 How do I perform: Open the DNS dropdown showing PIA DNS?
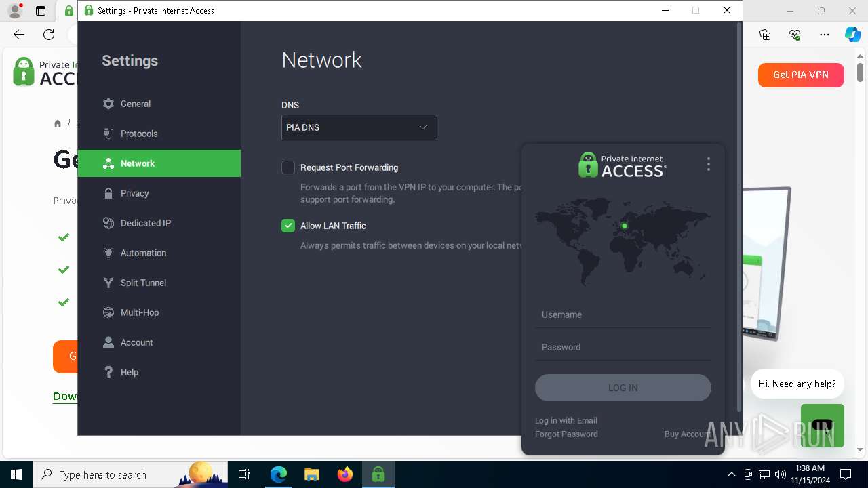click(x=359, y=127)
